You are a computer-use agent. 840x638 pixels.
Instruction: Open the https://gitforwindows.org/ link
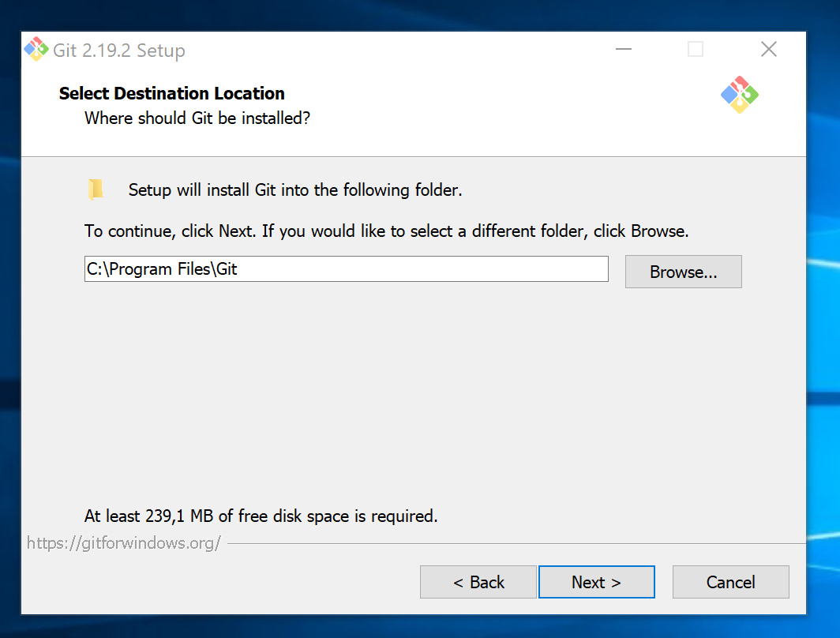coord(124,543)
